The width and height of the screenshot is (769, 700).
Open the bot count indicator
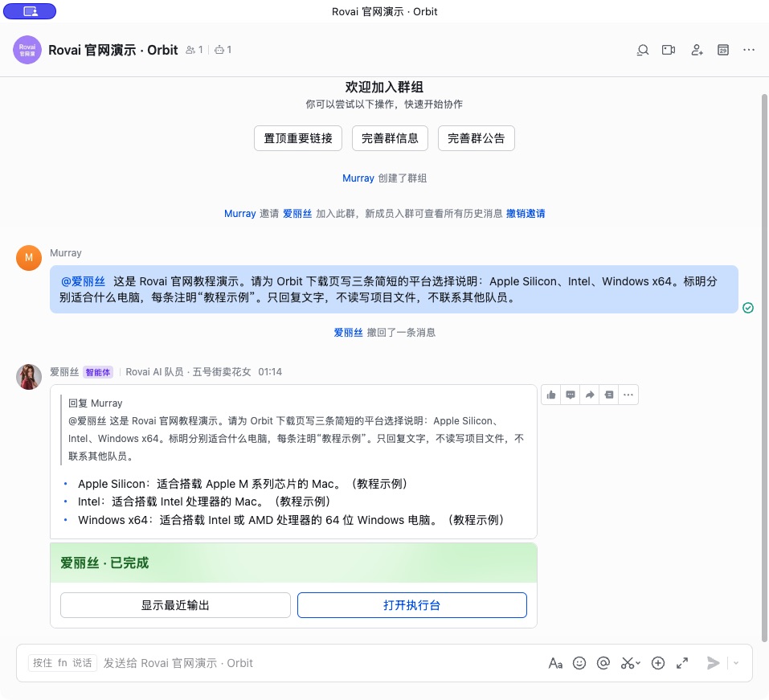pos(223,50)
